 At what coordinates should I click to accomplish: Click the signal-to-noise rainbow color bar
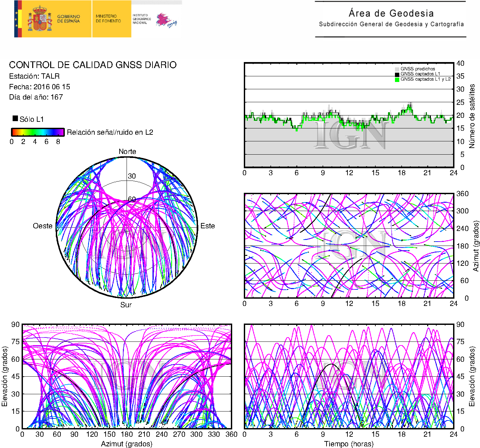coord(38,132)
